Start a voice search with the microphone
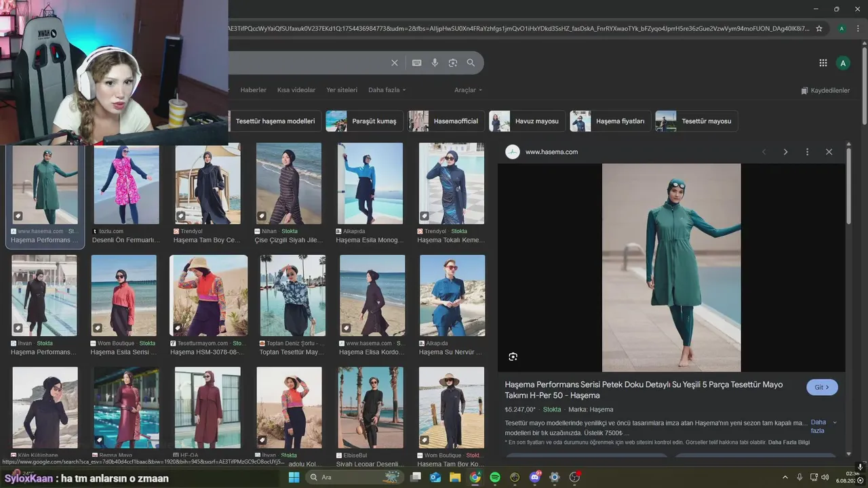Viewport: 868px width, 488px height. pyautogui.click(x=435, y=63)
